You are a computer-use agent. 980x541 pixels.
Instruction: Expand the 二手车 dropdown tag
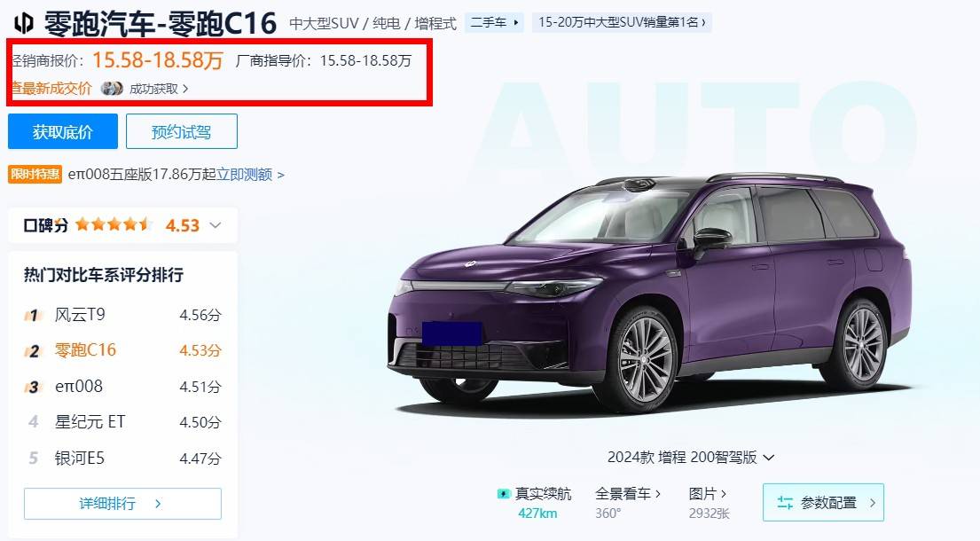(x=494, y=22)
